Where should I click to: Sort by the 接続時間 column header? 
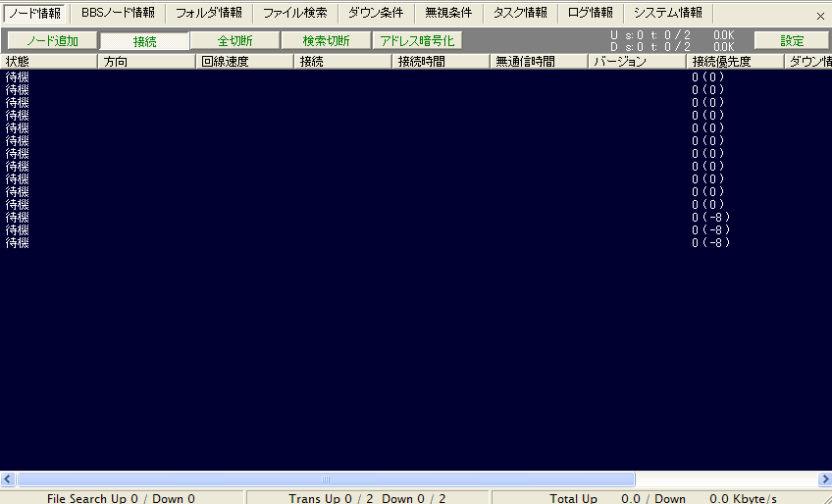[442, 62]
